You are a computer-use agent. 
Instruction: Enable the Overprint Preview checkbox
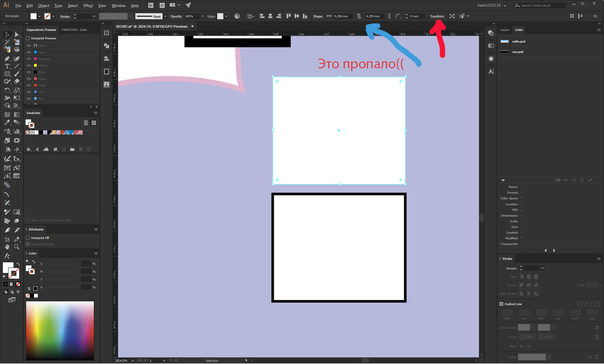tap(28, 38)
